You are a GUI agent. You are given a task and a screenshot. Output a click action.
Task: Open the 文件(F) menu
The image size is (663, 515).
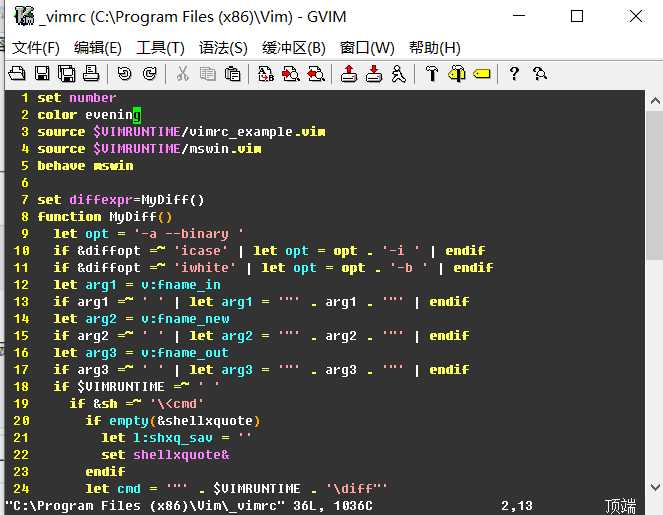point(36,48)
